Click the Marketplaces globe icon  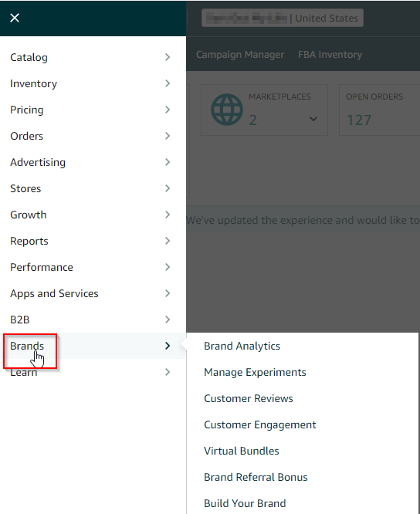pos(227,110)
